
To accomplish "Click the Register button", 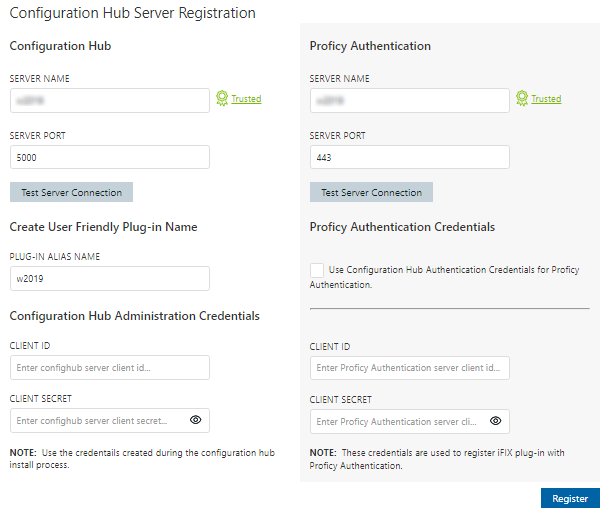I will pyautogui.click(x=570, y=498).
